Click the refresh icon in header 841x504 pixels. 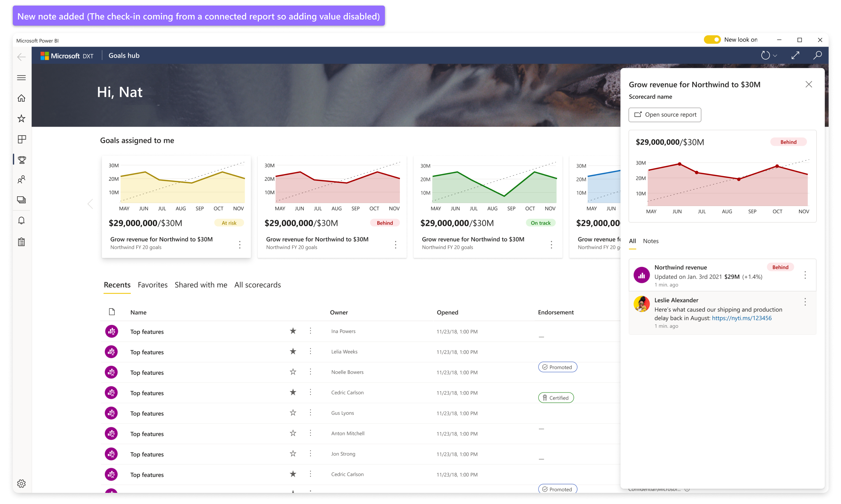(x=765, y=55)
